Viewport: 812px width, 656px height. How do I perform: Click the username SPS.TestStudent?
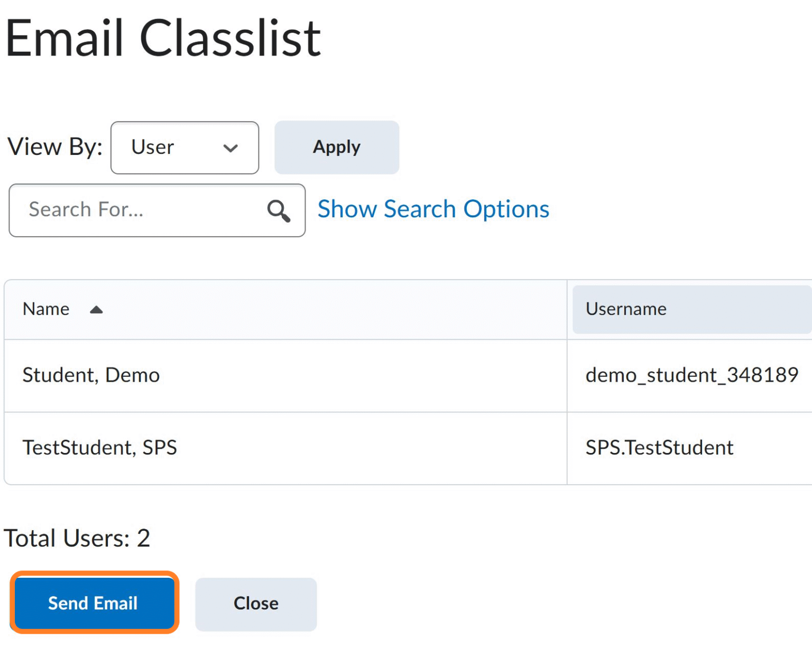[659, 448]
